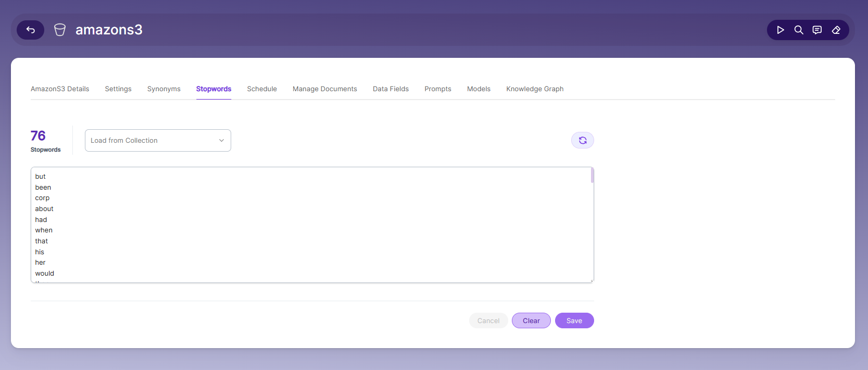Click the chevron in Load from Collection
This screenshot has height=370, width=868.
tap(221, 141)
